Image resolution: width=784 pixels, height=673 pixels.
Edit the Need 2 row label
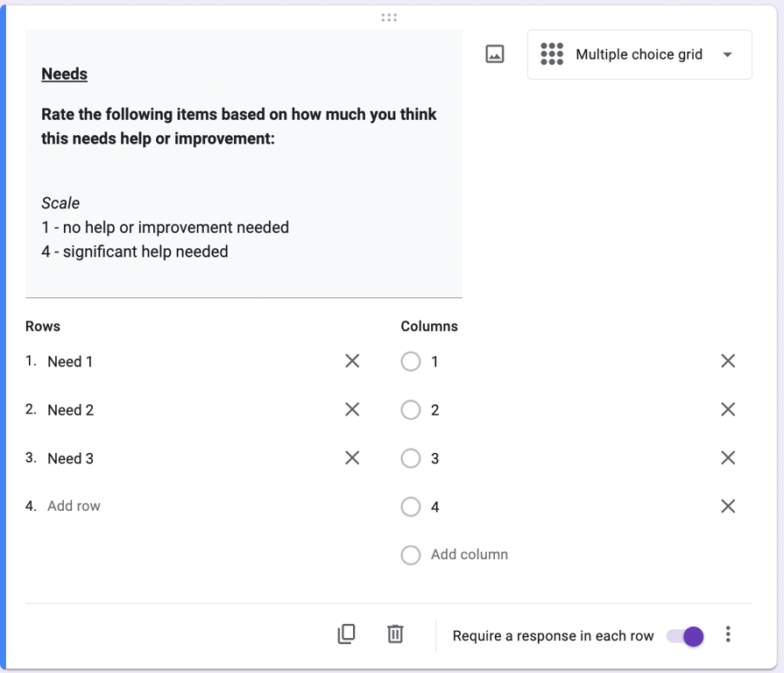click(71, 410)
